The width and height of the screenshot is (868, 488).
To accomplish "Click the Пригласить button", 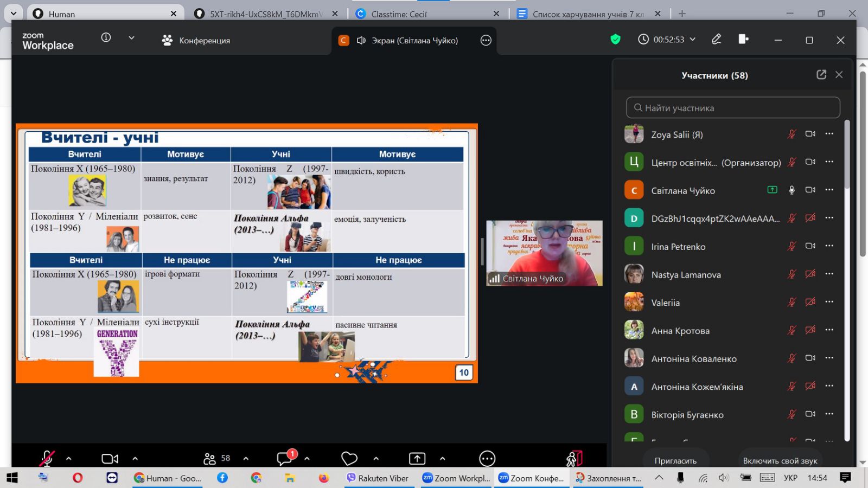I will coord(675,460).
